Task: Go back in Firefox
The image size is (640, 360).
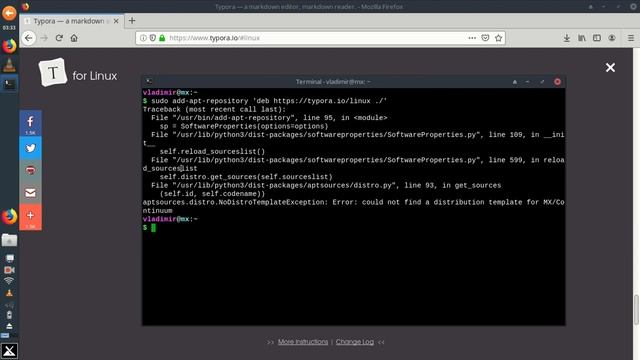Action: (28, 38)
